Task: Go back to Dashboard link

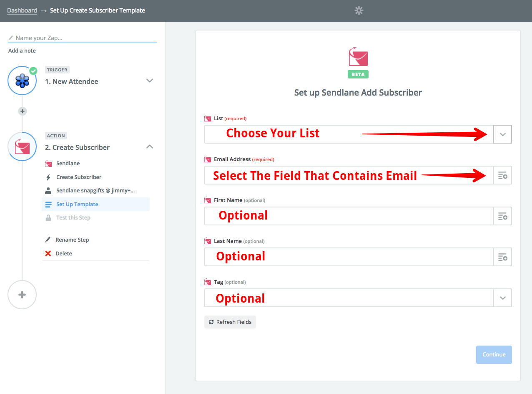Action: click(x=22, y=10)
